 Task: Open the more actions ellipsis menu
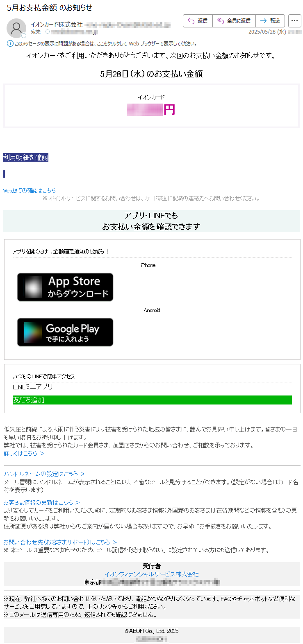[x=294, y=21]
